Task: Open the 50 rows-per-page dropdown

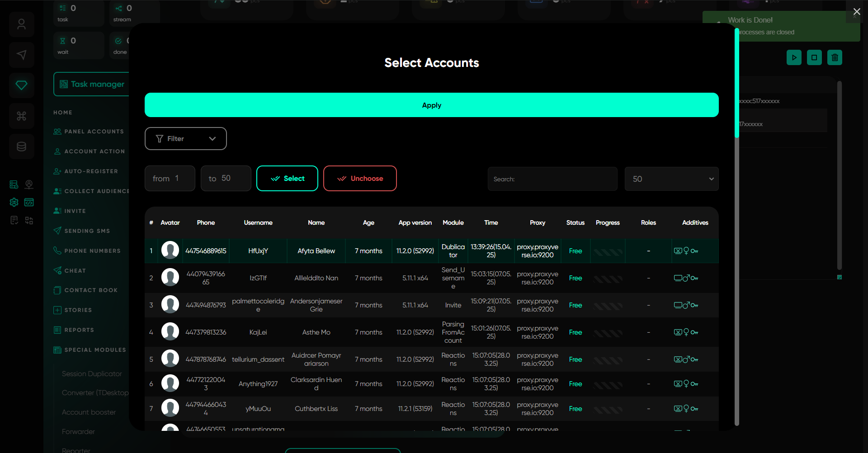Action: click(671, 179)
